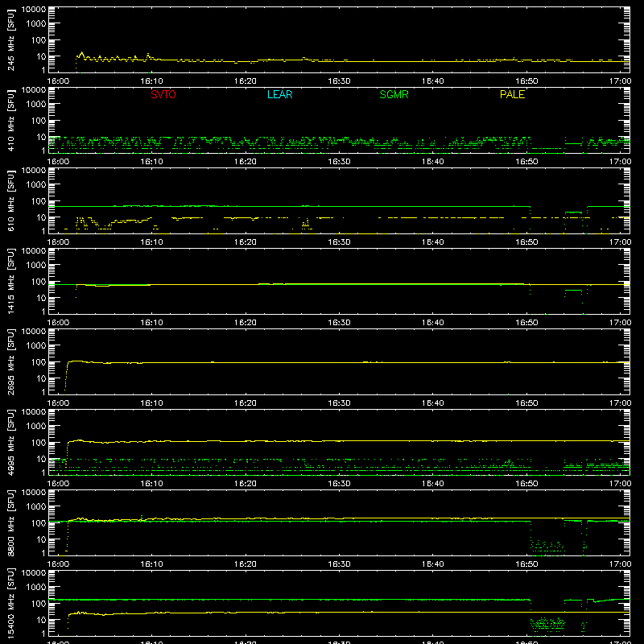Click the cyan LEAR station legend label
Viewport: 644px width, 644px height.
(x=279, y=94)
